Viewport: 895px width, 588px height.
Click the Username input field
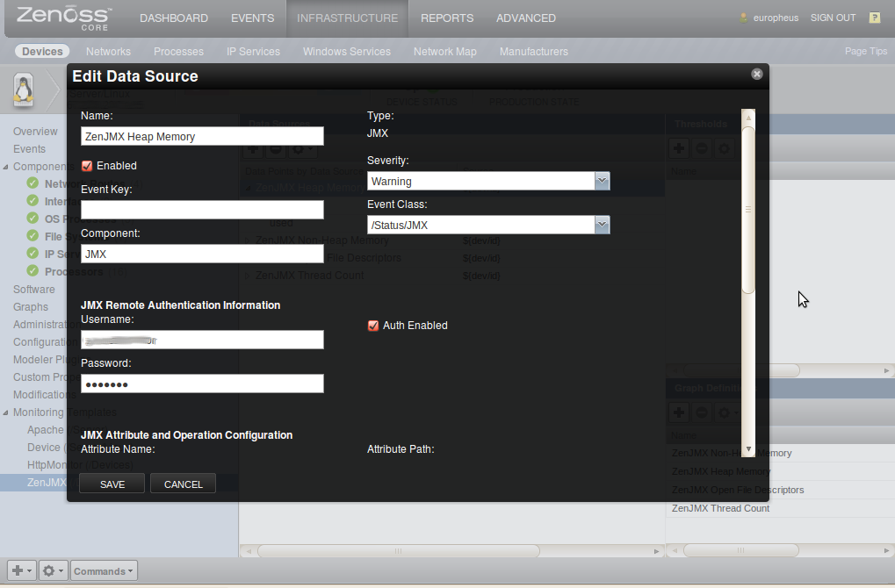(x=202, y=340)
